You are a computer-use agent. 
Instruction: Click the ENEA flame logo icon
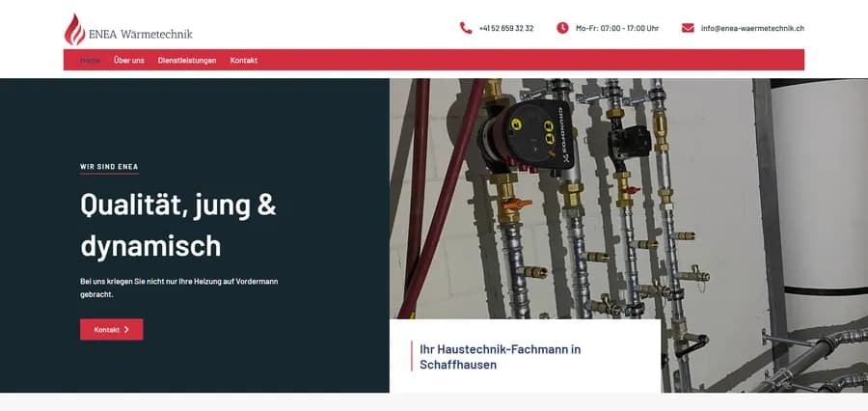[x=74, y=29]
